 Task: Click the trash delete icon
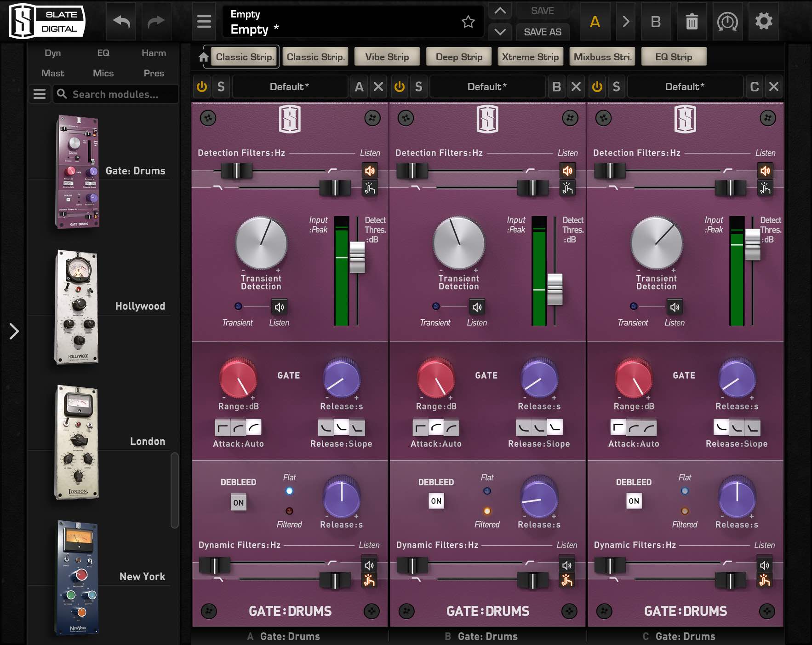point(692,22)
